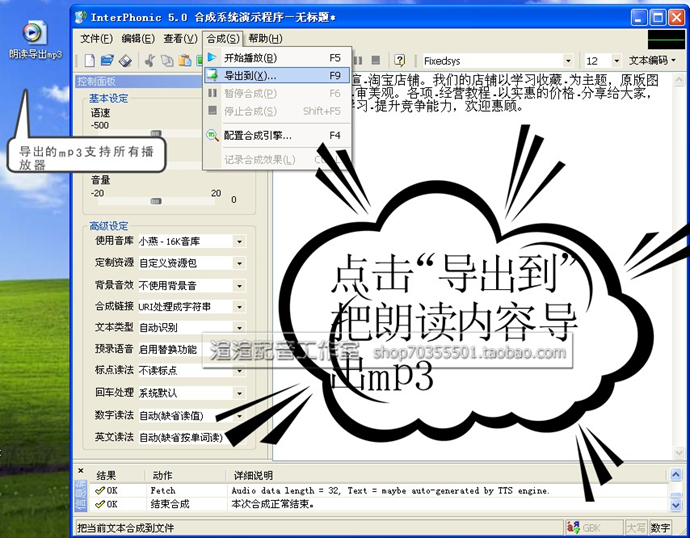Click the 动作 column header

185,476
